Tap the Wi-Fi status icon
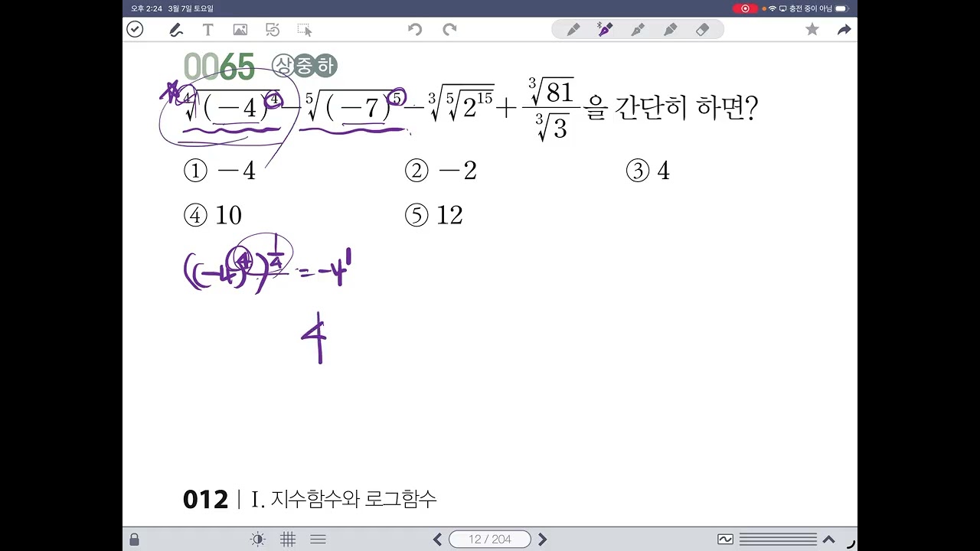 pyautogui.click(x=773, y=8)
